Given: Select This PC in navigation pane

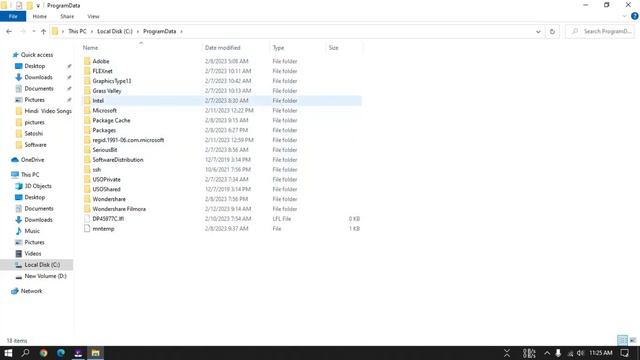Looking at the screenshot, I should (30, 175).
